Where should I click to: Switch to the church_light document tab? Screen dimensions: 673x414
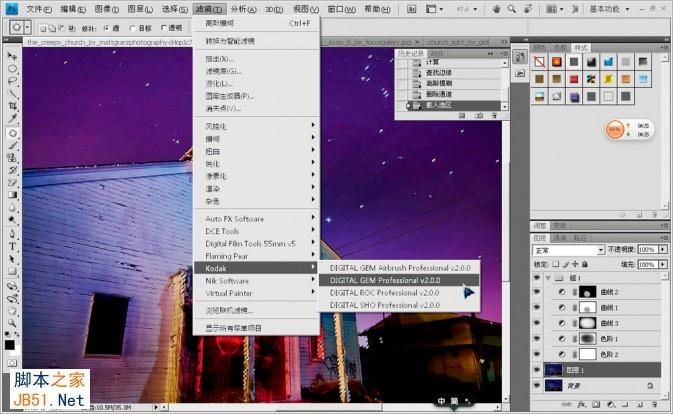pos(458,42)
